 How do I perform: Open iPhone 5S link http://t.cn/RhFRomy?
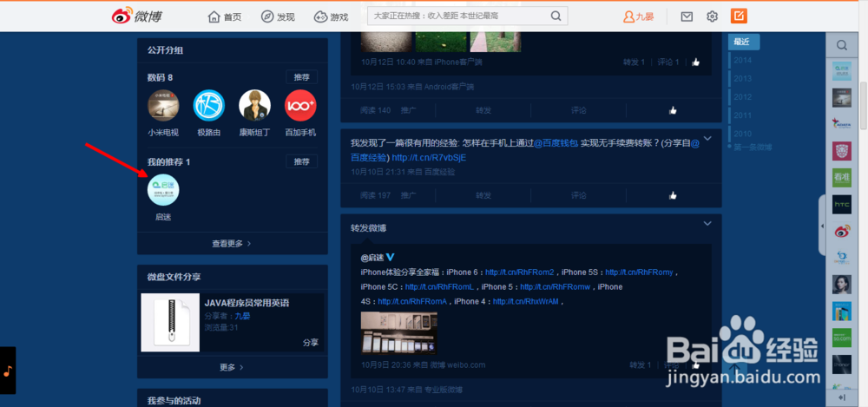(x=640, y=272)
